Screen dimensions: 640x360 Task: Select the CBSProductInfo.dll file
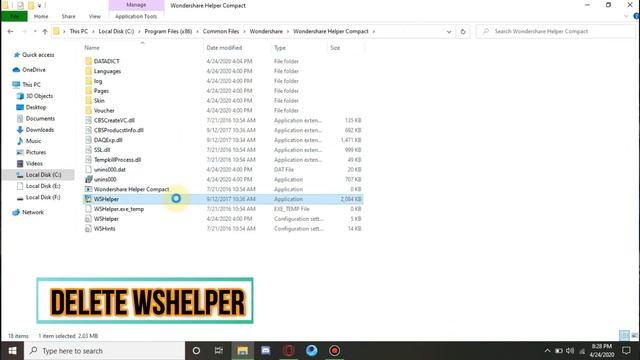click(118, 130)
